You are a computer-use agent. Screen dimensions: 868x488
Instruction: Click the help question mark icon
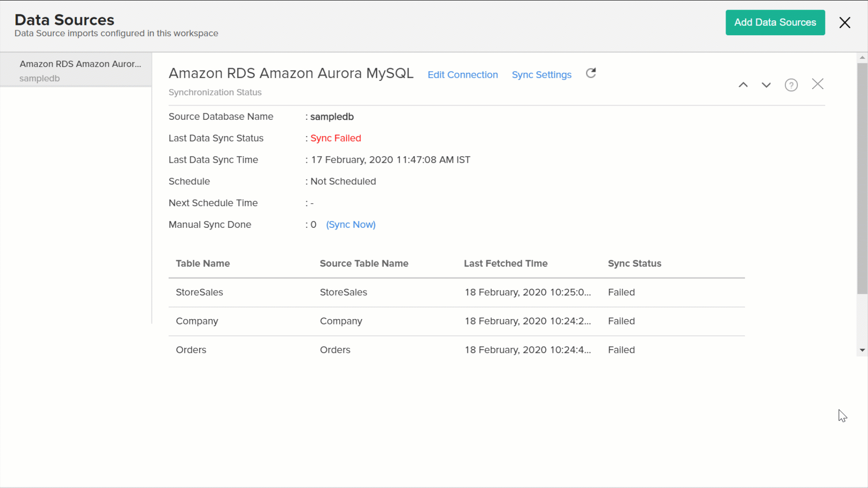click(791, 85)
